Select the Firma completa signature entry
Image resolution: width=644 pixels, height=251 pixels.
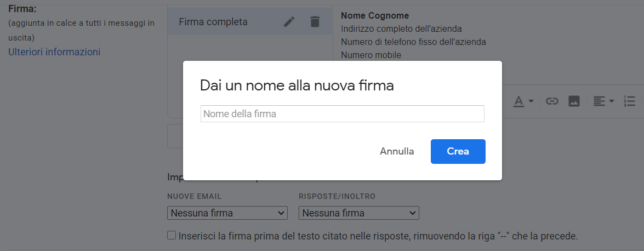coord(214,22)
